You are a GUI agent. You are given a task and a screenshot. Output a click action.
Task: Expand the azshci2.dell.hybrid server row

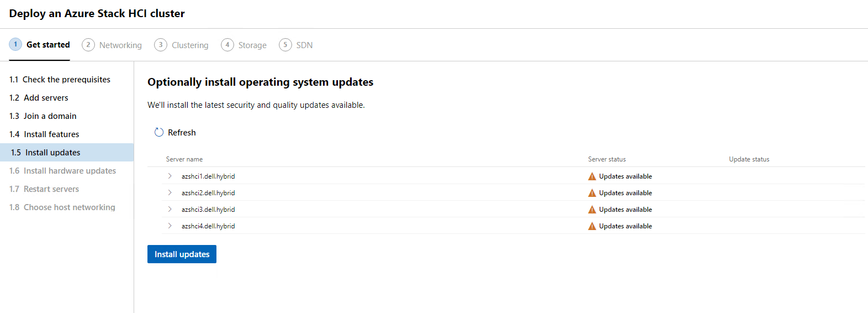coord(170,193)
